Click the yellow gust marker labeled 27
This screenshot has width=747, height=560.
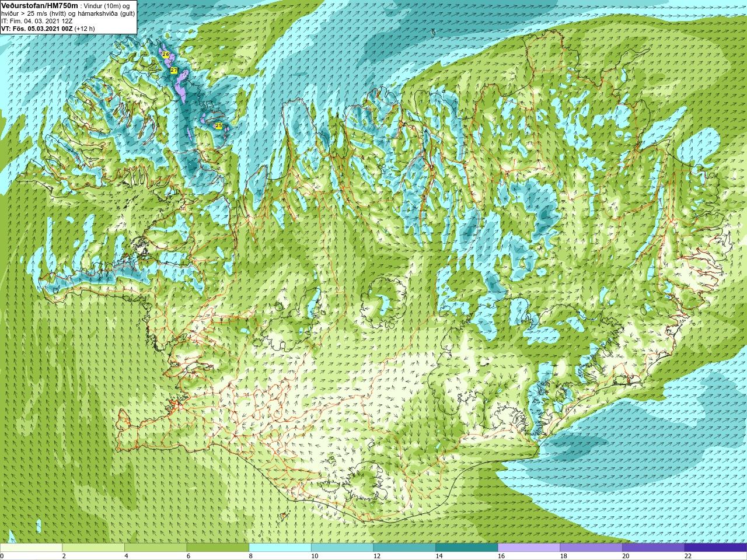[174, 70]
